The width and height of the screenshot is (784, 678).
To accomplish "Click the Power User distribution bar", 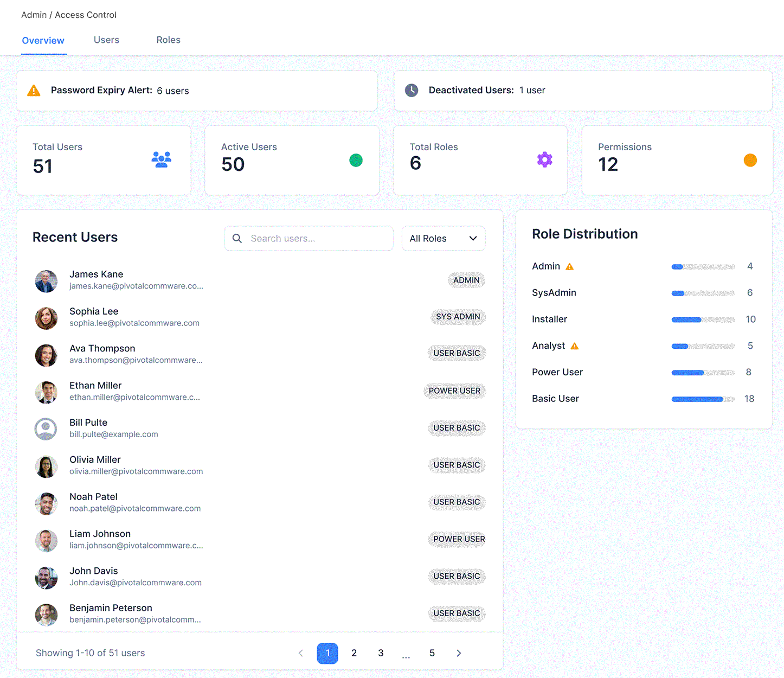I will point(703,373).
